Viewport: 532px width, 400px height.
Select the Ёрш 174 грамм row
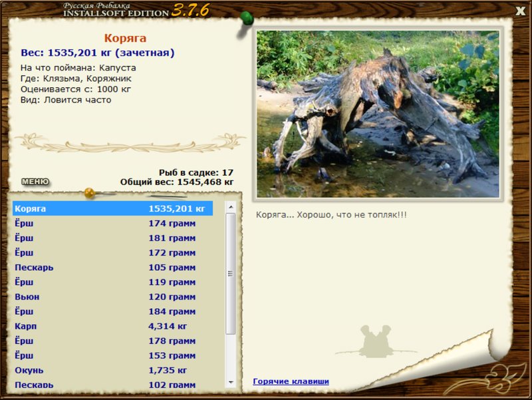click(112, 224)
